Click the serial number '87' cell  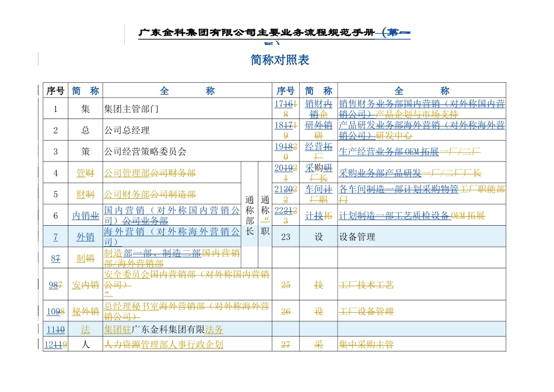pyautogui.click(x=55, y=258)
